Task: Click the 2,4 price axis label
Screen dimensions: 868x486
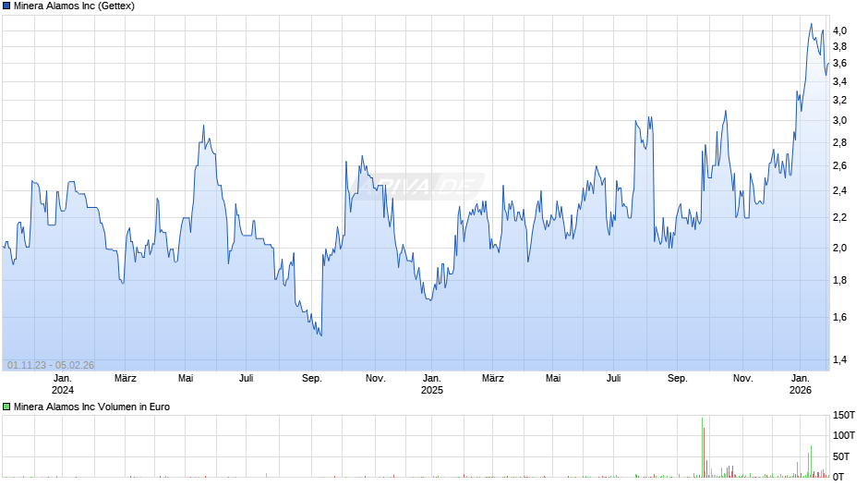Action: tap(839, 190)
